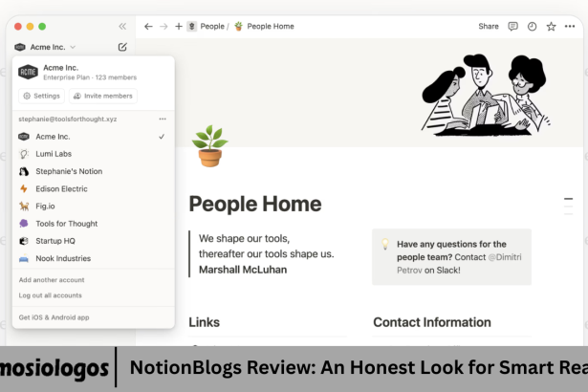Switch to Tools for Thought workspace
Screen dimensions: 588x392
93,224
